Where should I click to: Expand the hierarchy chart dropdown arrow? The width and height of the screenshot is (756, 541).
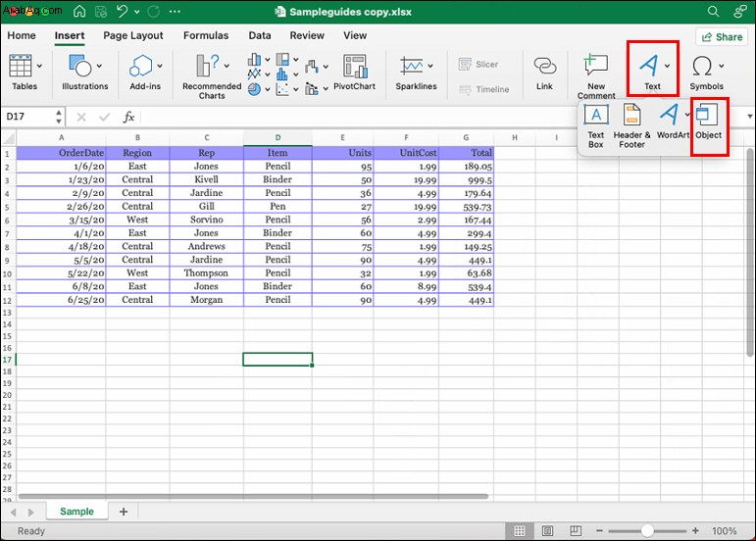(295, 60)
